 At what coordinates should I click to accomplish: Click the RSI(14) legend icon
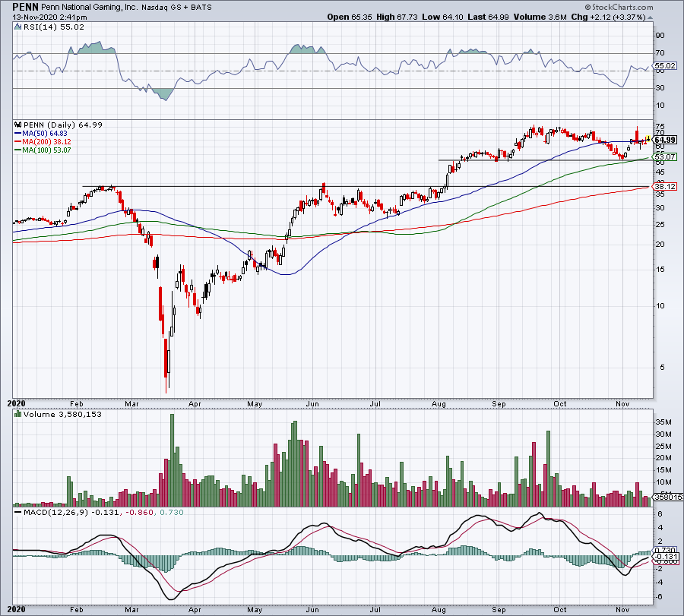point(18,27)
